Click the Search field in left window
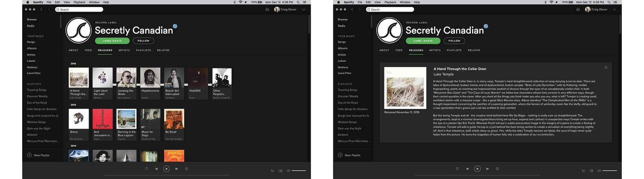 (79, 9)
